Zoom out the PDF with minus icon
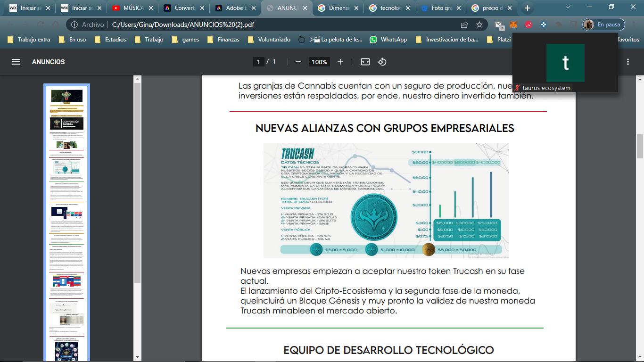Image resolution: width=644 pixels, height=362 pixels. pos(298,62)
